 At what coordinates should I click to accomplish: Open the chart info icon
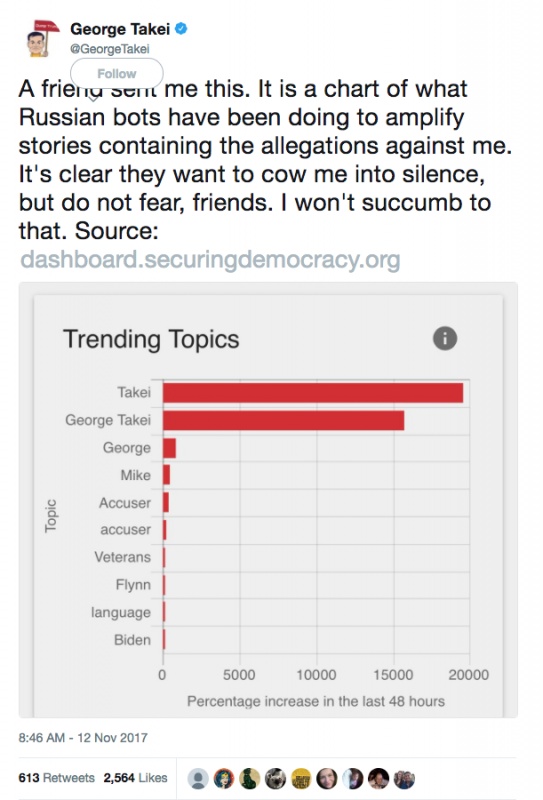click(x=445, y=338)
